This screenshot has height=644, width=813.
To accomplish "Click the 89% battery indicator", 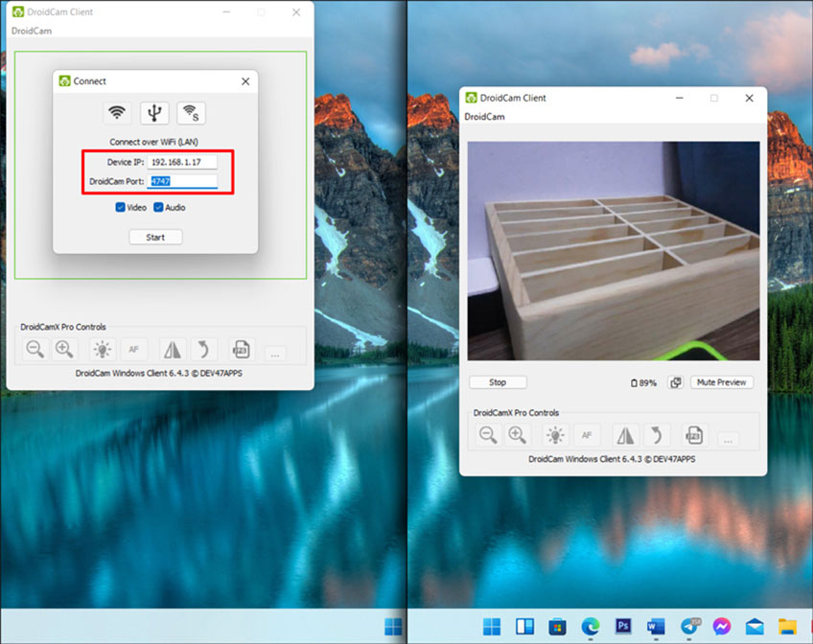I will (x=644, y=383).
